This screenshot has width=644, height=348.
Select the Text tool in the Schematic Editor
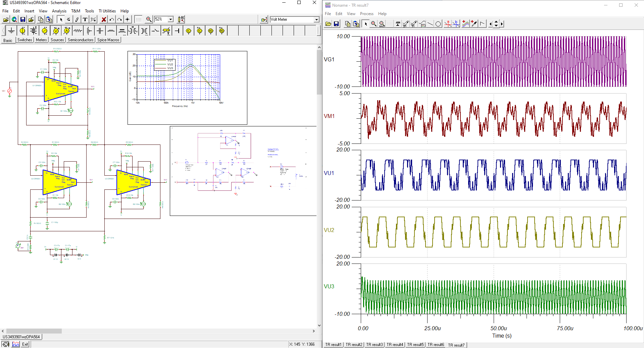85,19
